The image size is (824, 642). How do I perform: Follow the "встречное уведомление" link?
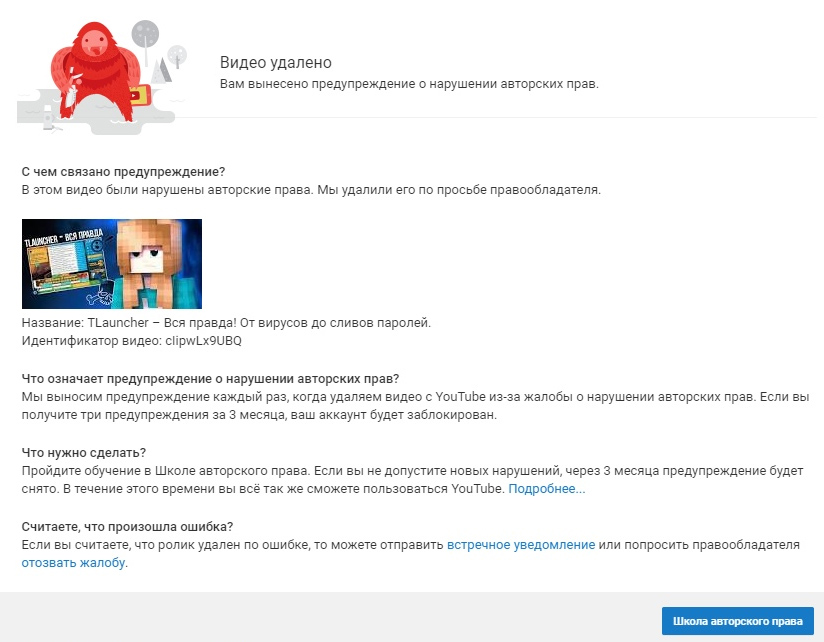(521, 545)
